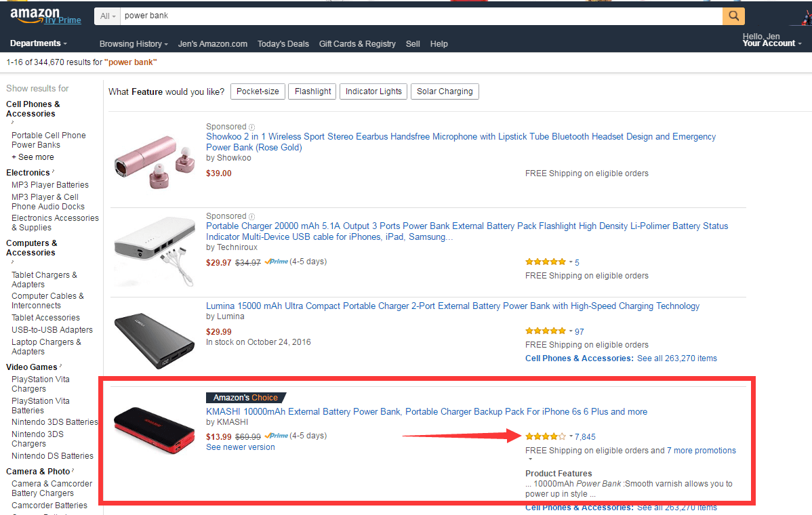Click in the search field containing power bank
Viewport: 812px width, 515px height.
click(x=420, y=16)
